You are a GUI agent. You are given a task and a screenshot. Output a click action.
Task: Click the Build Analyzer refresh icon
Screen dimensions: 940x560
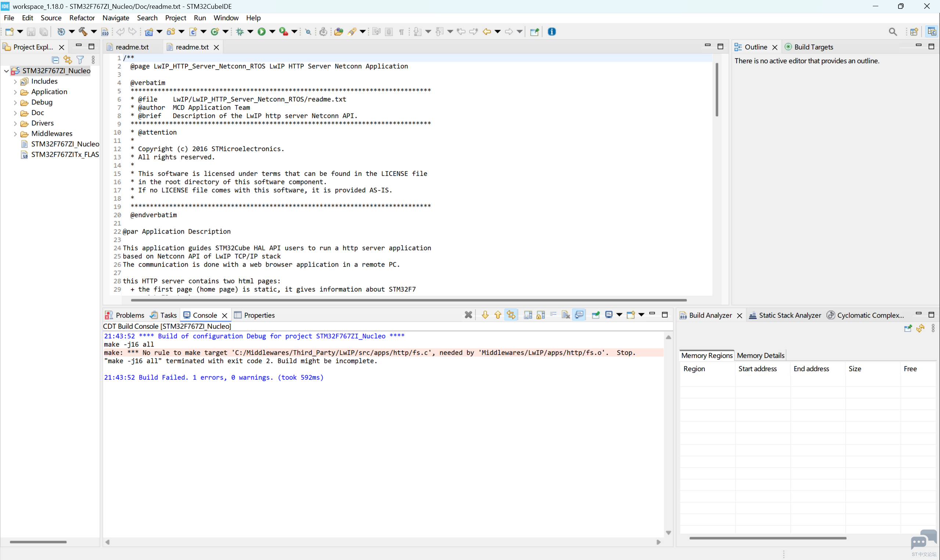point(921,328)
